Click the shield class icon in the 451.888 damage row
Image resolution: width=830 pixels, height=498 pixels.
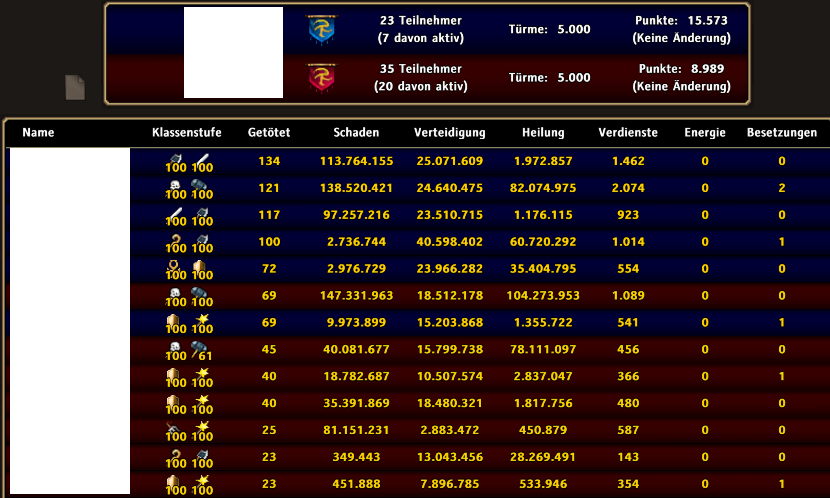[173, 481]
